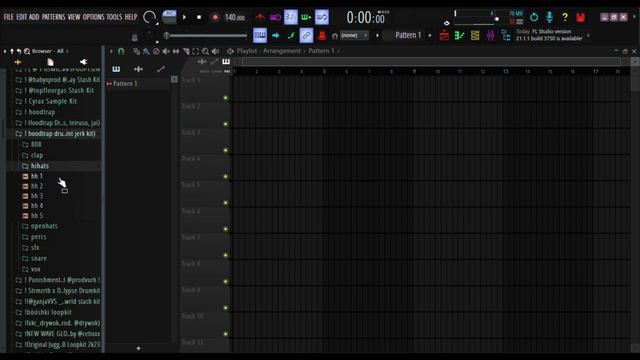Expand the 808 folder
Image resolution: width=640 pixels, height=360 pixels.
click(x=36, y=144)
